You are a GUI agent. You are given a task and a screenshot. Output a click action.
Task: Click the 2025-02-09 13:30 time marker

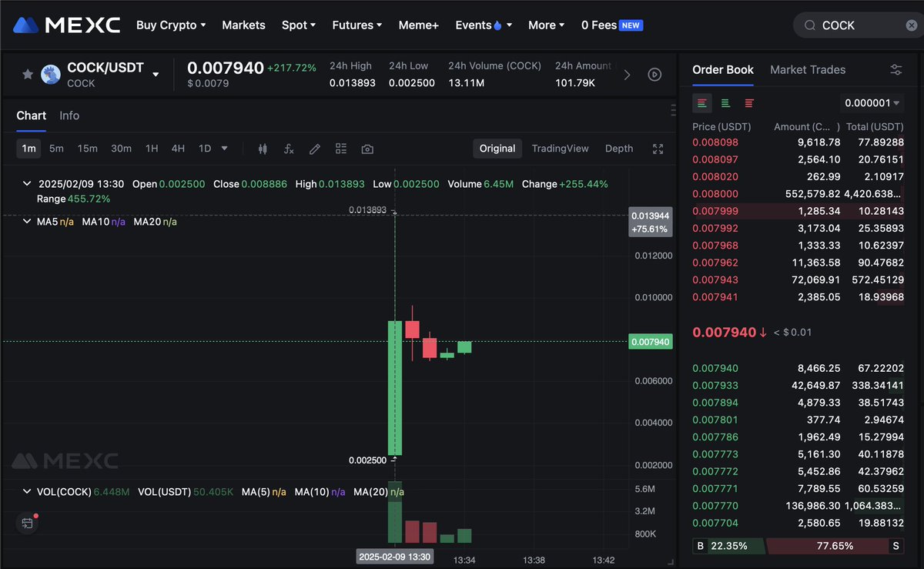(395, 557)
